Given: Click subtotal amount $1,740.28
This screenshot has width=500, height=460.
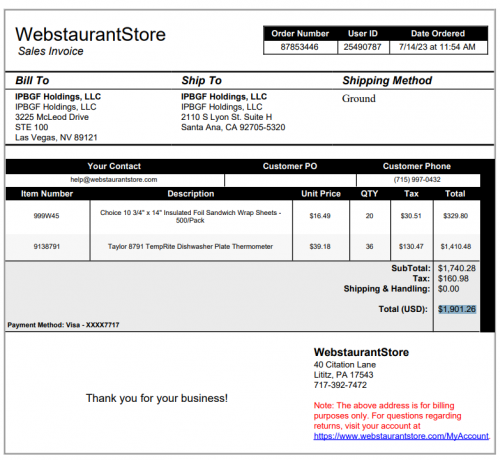Looking at the screenshot, I should tap(457, 268).
